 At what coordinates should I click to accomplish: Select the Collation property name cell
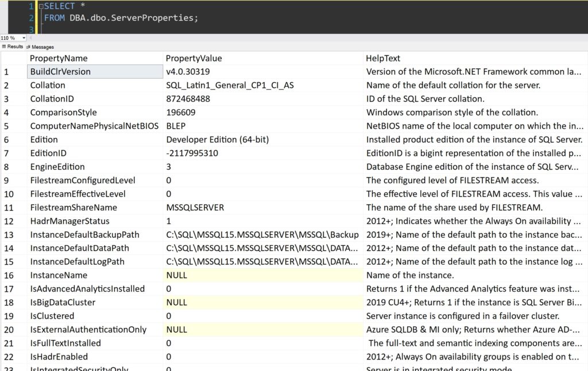(95, 85)
